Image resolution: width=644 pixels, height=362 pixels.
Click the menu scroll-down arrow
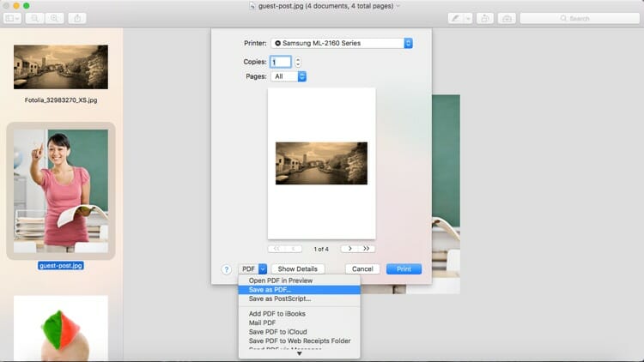[300, 353]
